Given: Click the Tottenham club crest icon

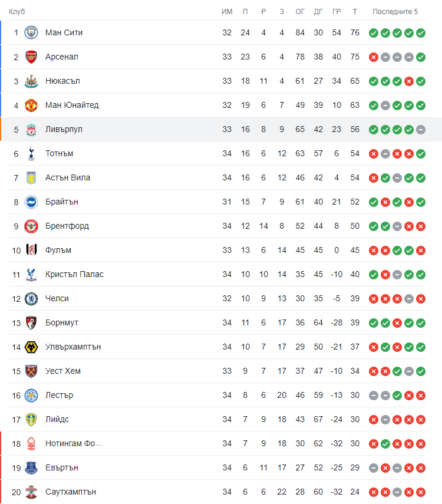Looking at the screenshot, I should pos(31,154).
